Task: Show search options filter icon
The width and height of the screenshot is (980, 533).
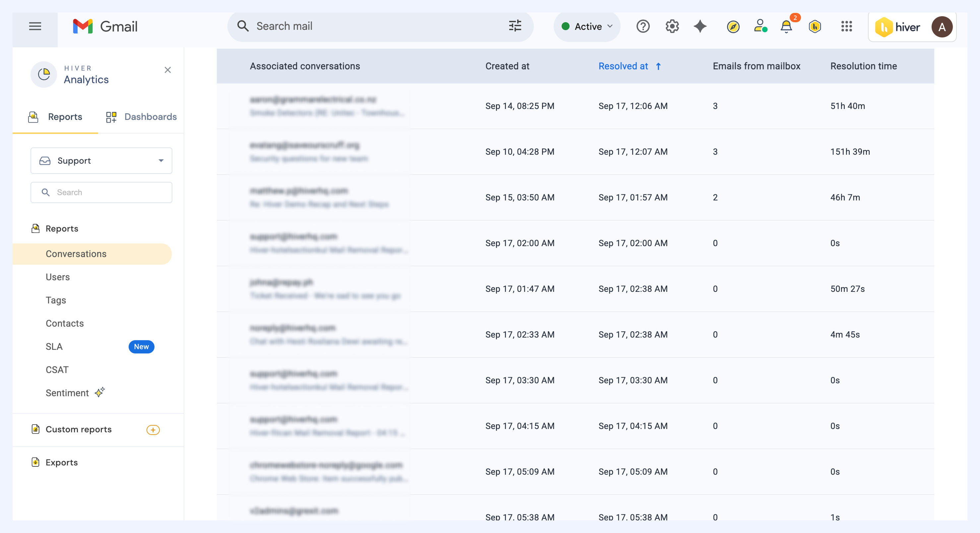Action: click(x=515, y=26)
